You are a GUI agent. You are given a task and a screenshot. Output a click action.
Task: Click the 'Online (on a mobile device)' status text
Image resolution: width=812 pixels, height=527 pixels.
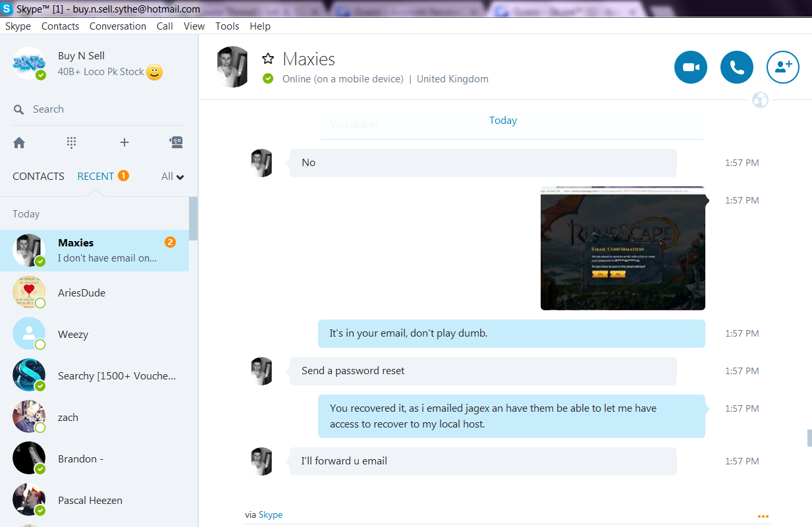342,79
